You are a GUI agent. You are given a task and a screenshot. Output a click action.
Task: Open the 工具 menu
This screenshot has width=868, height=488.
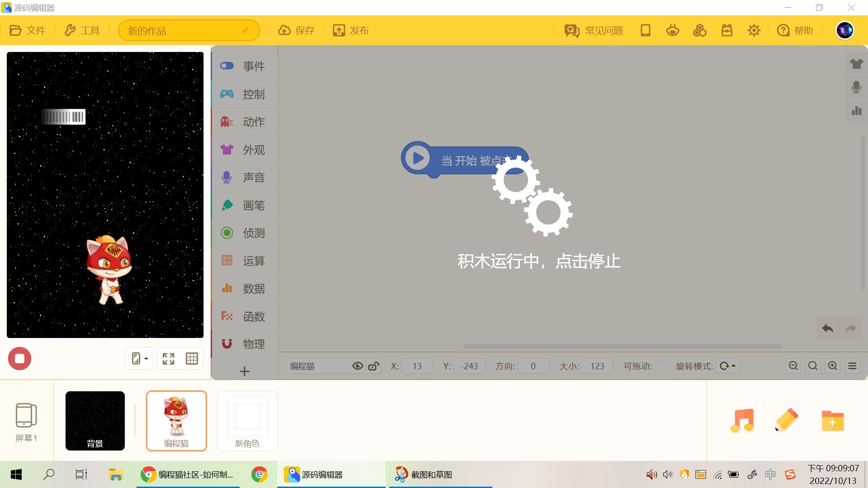coord(82,30)
